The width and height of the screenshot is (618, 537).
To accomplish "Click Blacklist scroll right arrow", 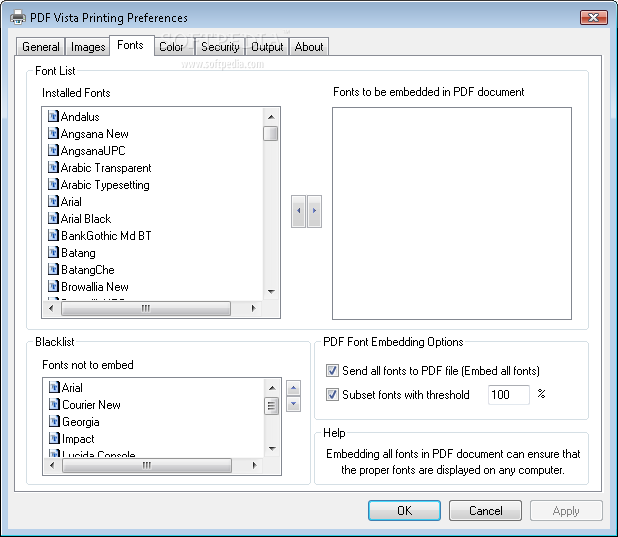I will pyautogui.click(x=255, y=465).
